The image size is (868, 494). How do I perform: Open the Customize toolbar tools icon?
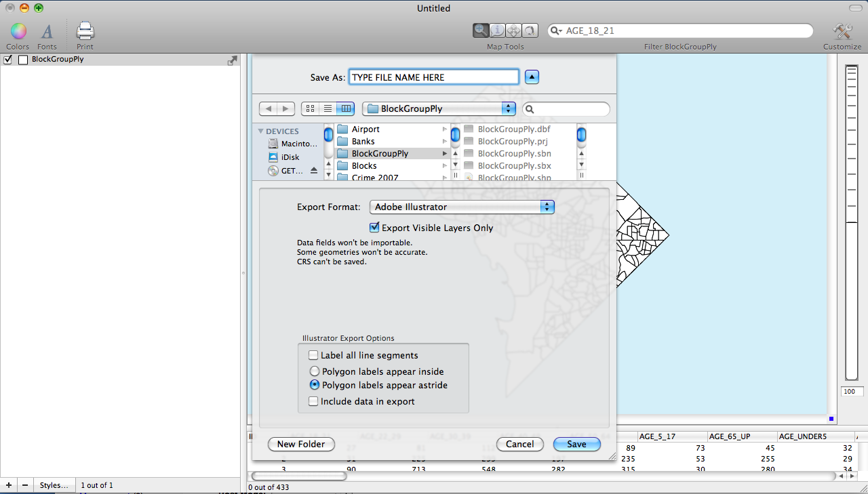point(842,32)
